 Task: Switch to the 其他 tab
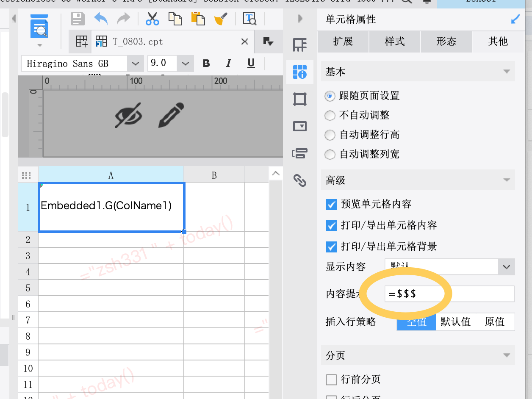(498, 42)
